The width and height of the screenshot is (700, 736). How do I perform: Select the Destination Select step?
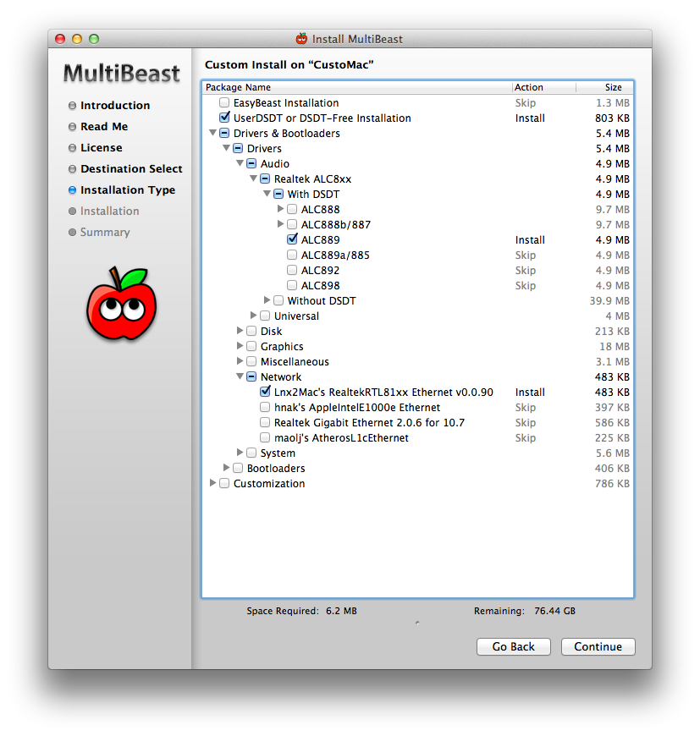click(x=131, y=169)
